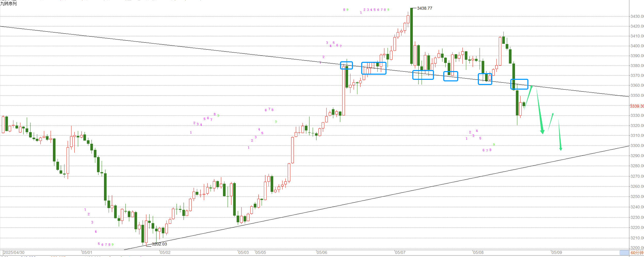Click the rightmost green downward arrow
Image resolution: width=644 pixels, height=257 pixels.
tap(560, 135)
